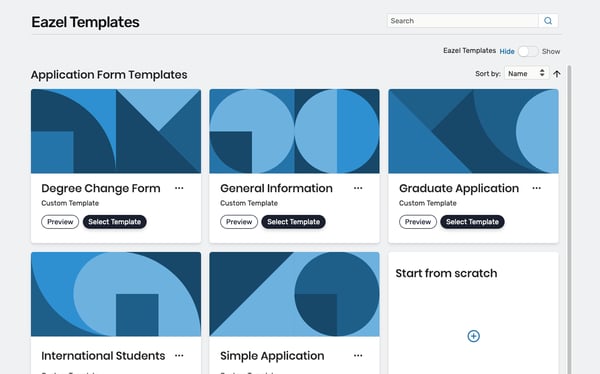Click Custom Template label under General Information
This screenshot has width=600, height=374.
(249, 203)
